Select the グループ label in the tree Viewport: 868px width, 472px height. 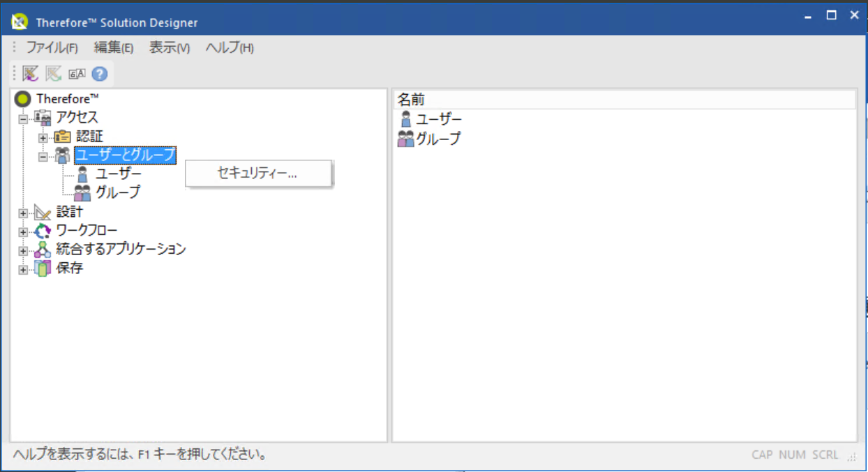point(118,192)
